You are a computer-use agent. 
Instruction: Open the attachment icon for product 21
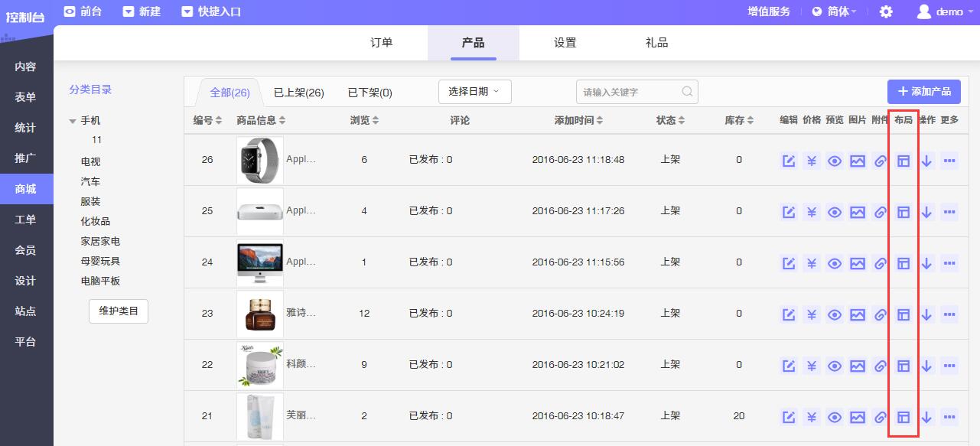coord(881,417)
